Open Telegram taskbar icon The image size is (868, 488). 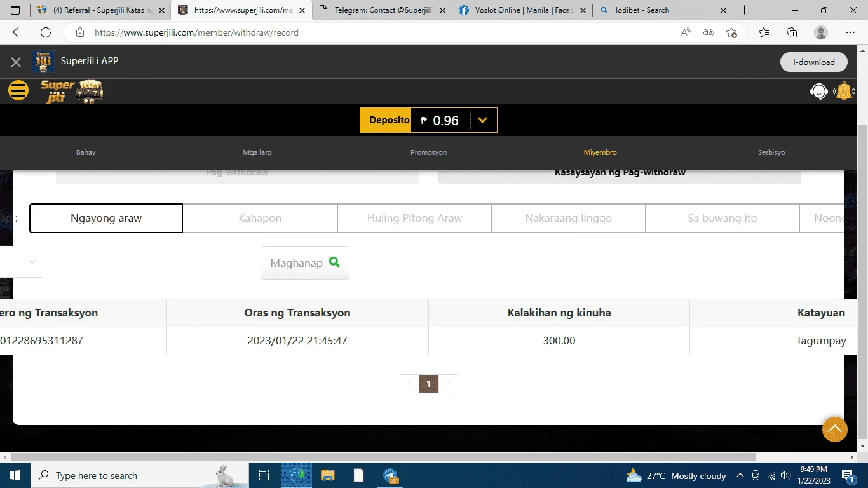coord(390,475)
